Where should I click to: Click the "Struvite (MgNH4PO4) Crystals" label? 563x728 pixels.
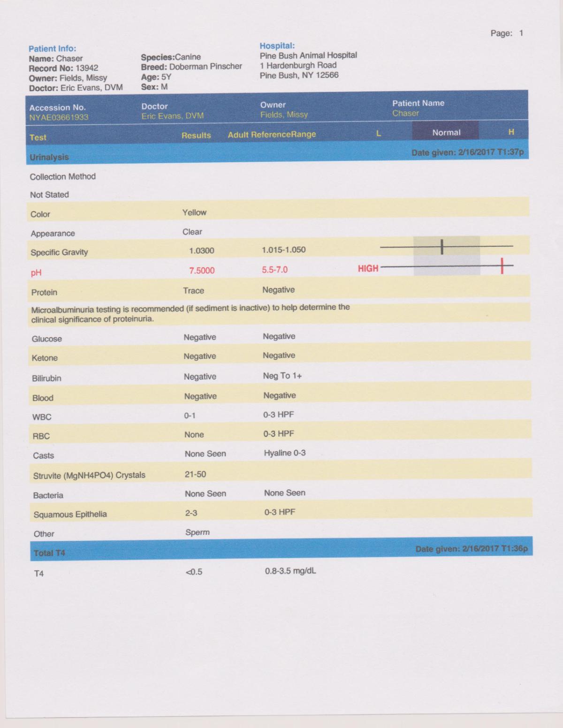click(89, 476)
